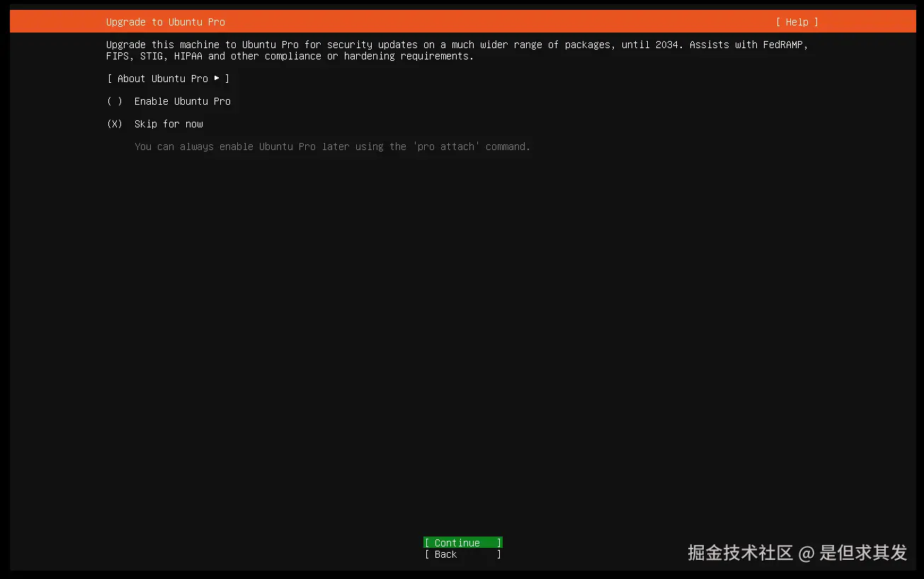Select Skip for now

pyautogui.click(x=168, y=124)
